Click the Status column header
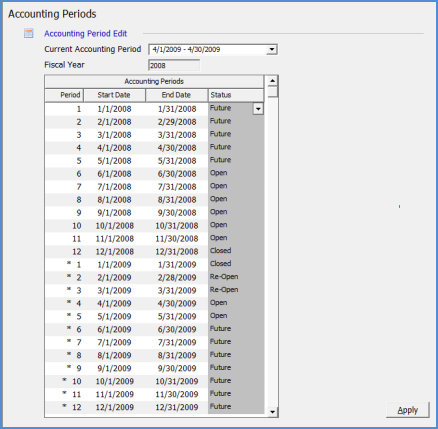 pos(236,95)
